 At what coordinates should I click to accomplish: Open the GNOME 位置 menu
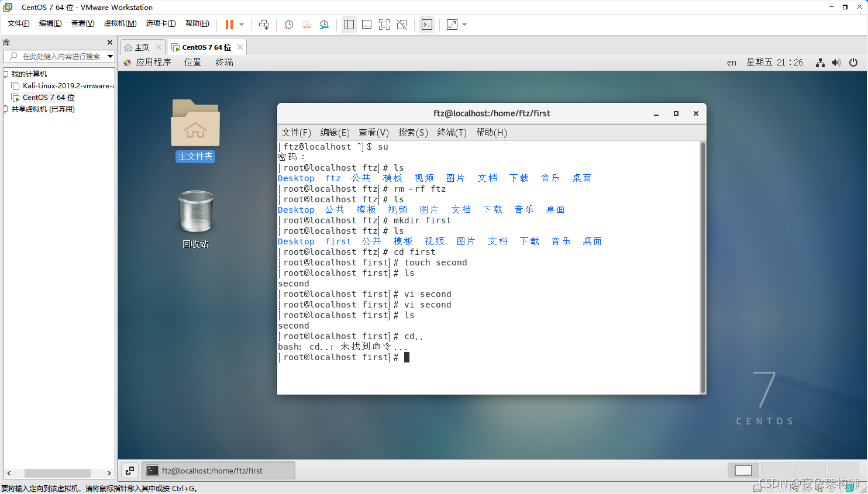pos(192,62)
